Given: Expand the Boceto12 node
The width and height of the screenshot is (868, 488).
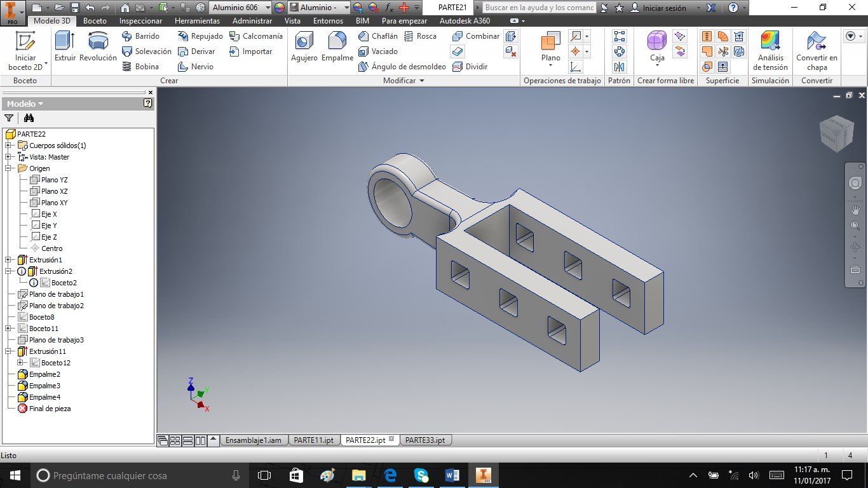Looking at the screenshot, I should click(20, 363).
